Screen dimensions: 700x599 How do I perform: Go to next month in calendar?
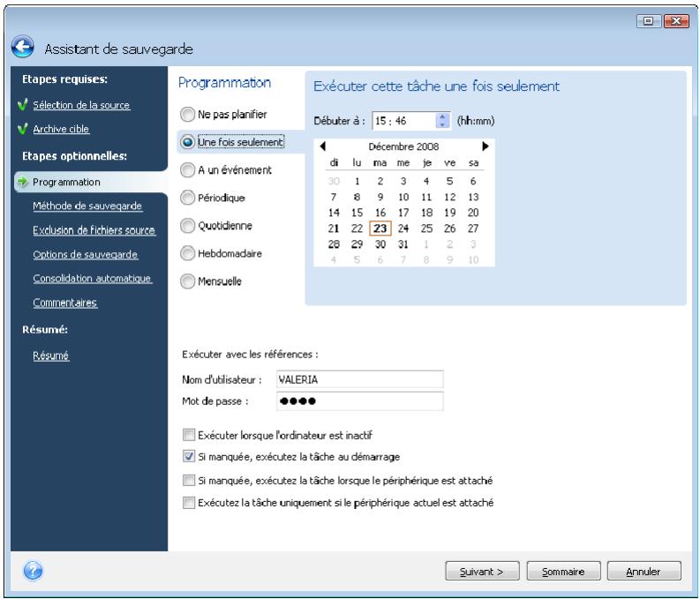(x=485, y=146)
